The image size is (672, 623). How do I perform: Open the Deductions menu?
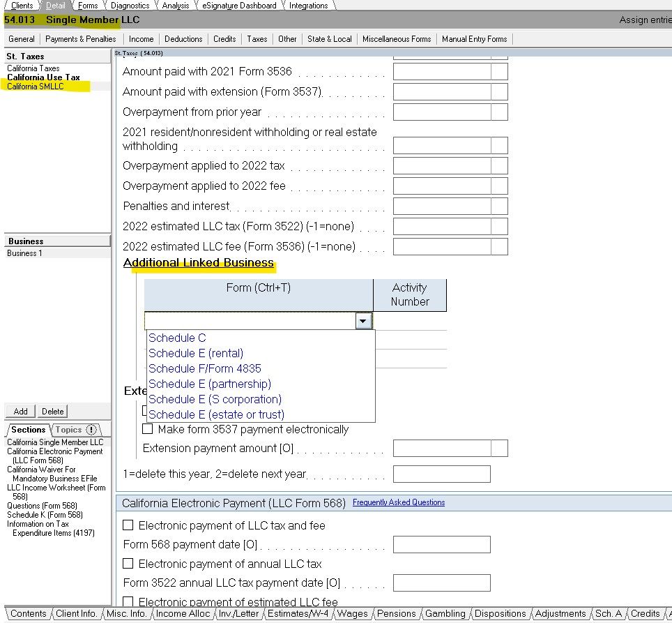[183, 39]
